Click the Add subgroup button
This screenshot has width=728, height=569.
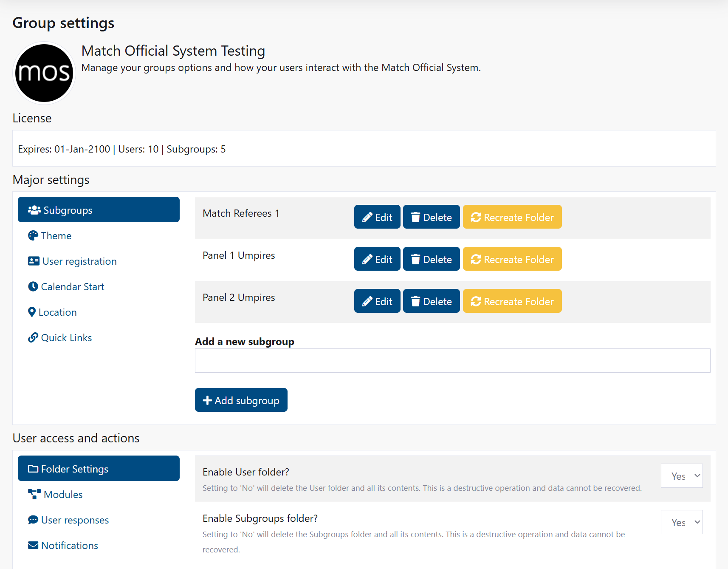click(x=241, y=399)
